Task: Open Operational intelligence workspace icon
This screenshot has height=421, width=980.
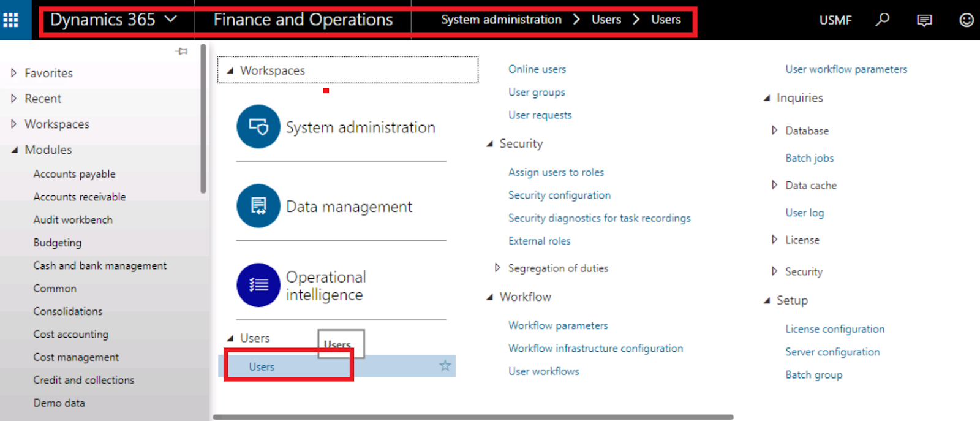Action: tap(258, 285)
